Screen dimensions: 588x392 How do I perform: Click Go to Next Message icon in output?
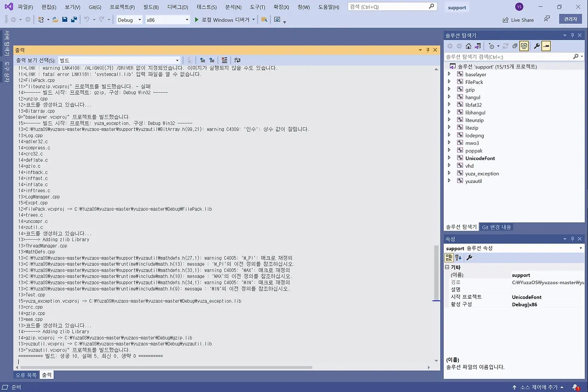212,60
